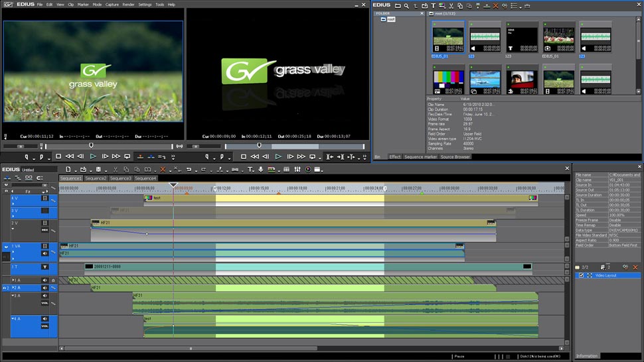Screen dimensions: 644x362
Task: Open the File menu
Action: tap(40, 5)
